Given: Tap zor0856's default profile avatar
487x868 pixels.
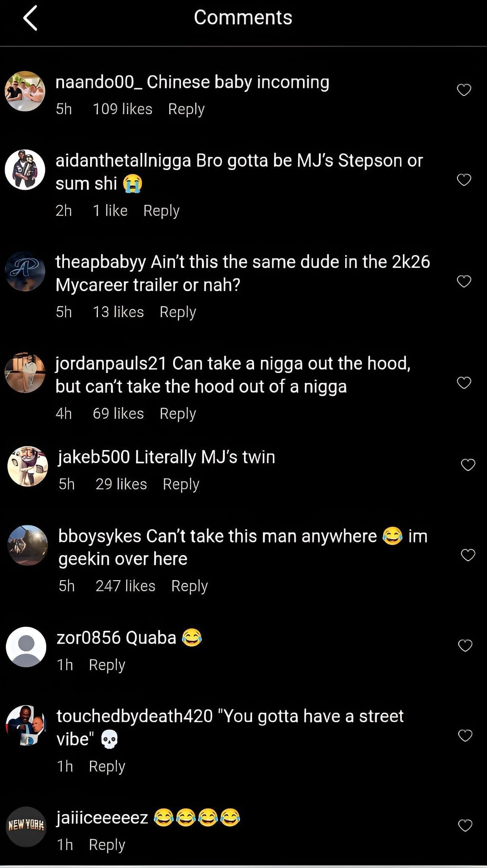Looking at the screenshot, I should (x=26, y=647).
